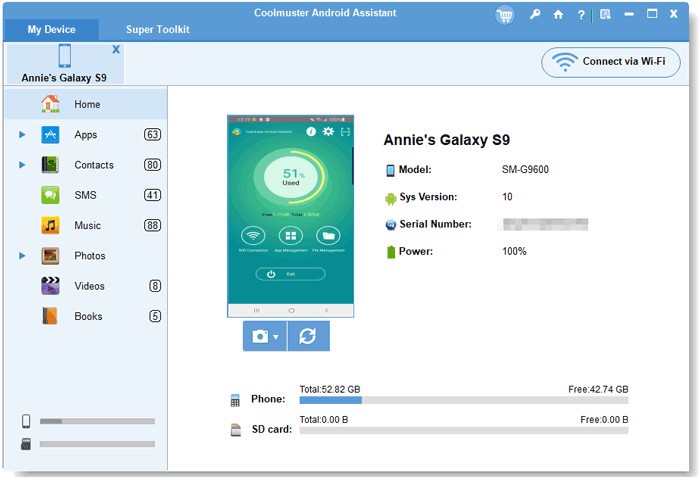Click the feedback icon in title bar
The width and height of the screenshot is (700, 477).
point(605,15)
